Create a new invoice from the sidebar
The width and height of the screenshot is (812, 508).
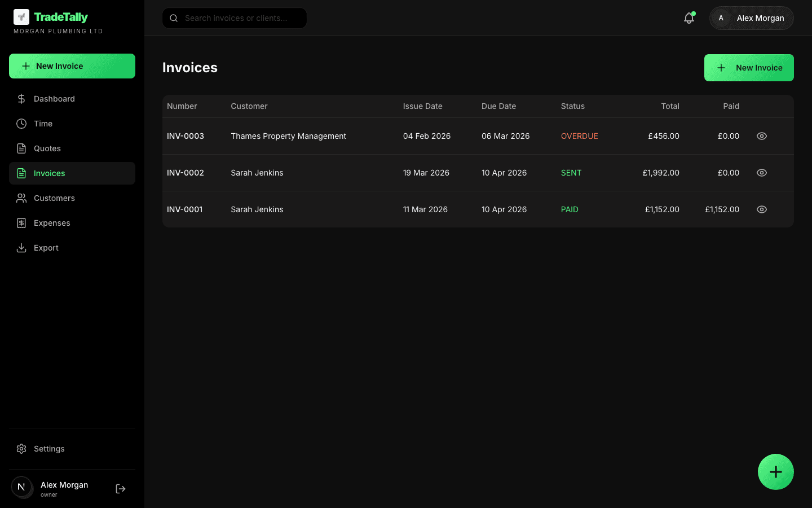[72, 66]
